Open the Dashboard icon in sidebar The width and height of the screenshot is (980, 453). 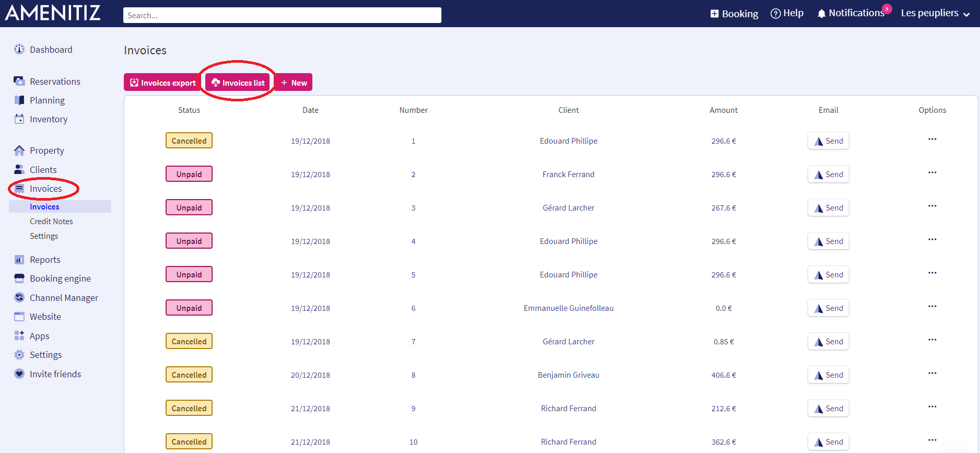(x=19, y=49)
